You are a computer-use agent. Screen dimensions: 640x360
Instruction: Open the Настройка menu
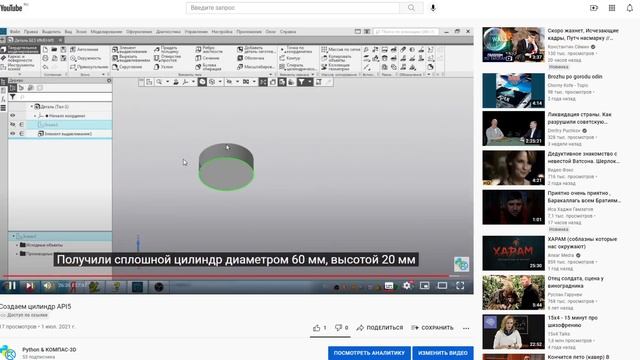tap(222, 31)
